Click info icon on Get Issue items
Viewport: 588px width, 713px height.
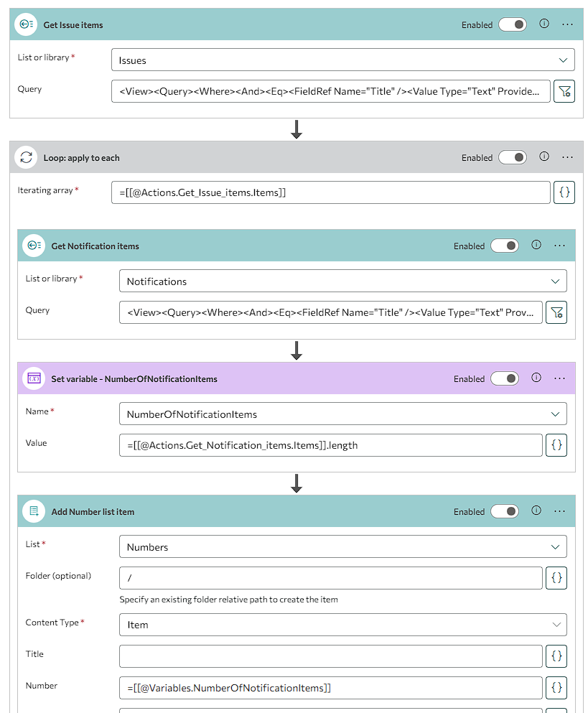543,24
